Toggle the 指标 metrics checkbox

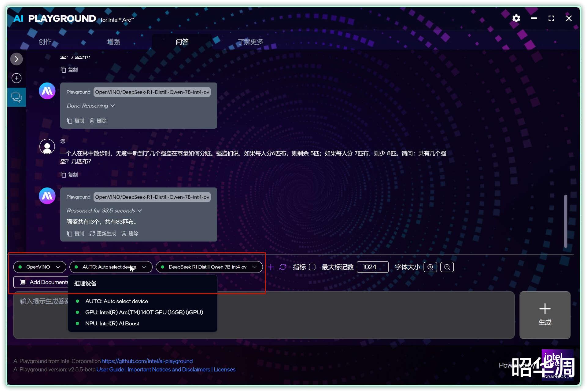[312, 267]
